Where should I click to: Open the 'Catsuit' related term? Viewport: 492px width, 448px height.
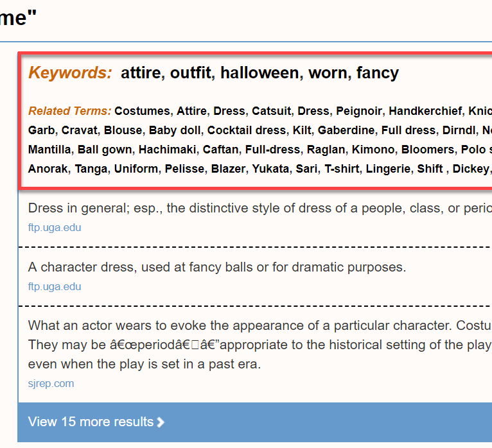coord(271,111)
